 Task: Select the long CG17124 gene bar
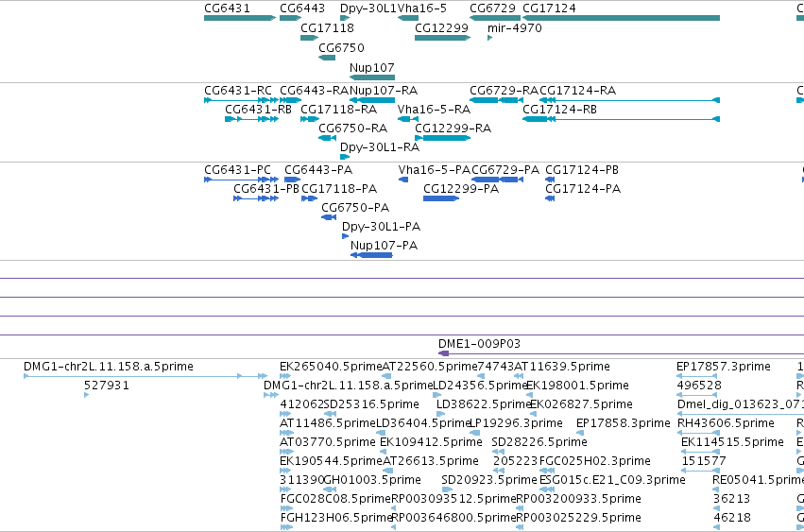coord(621,18)
